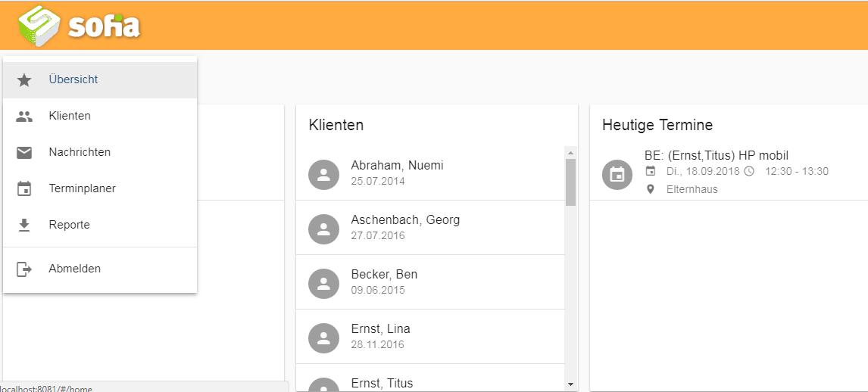This screenshot has width=868, height=392.
Task: Click the round calendar icon of today's appointment
Action: 617,174
